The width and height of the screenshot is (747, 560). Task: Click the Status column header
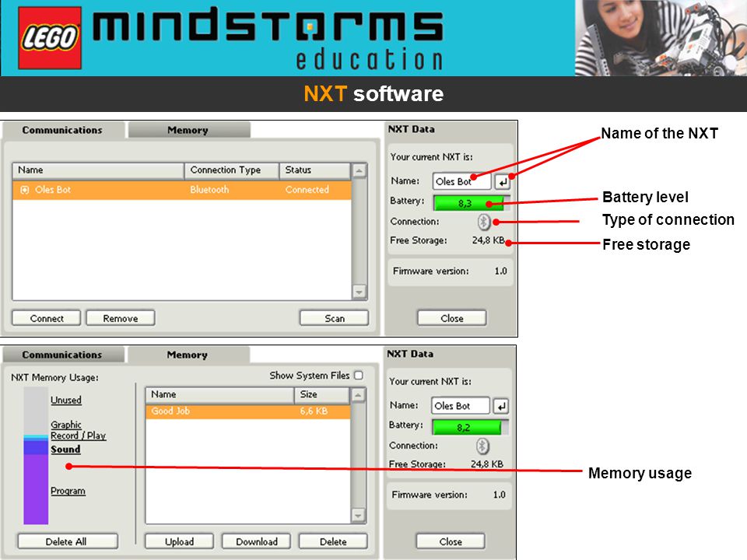(x=314, y=170)
